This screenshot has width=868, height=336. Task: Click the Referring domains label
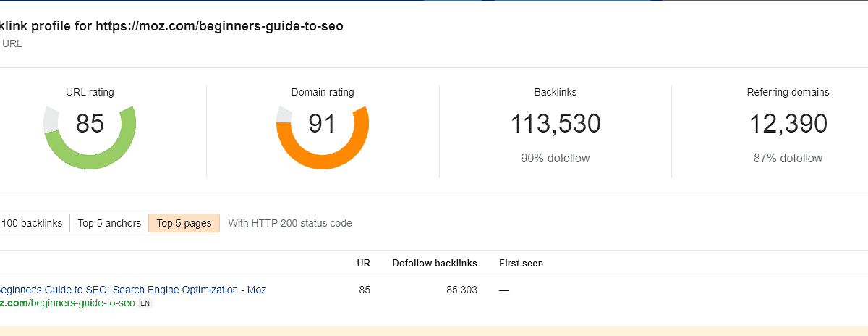(x=788, y=92)
